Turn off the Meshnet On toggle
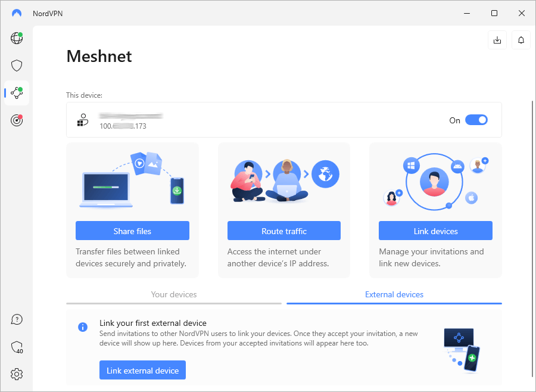536x392 pixels. 476,120
